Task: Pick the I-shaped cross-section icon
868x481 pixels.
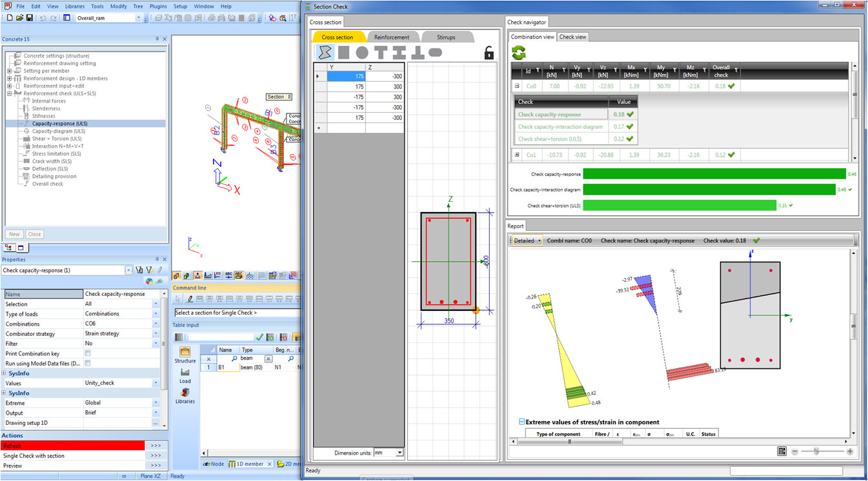Action: coord(399,52)
